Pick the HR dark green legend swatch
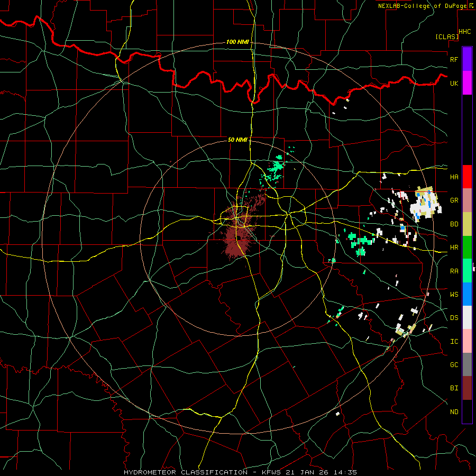The width and height of the screenshot is (476, 476). point(467,248)
